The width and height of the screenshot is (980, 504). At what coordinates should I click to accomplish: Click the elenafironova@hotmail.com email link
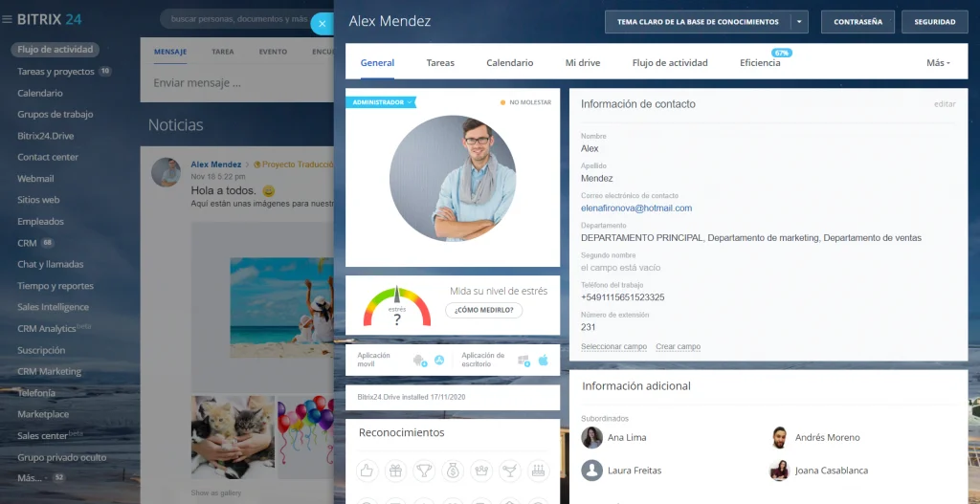[636, 208]
